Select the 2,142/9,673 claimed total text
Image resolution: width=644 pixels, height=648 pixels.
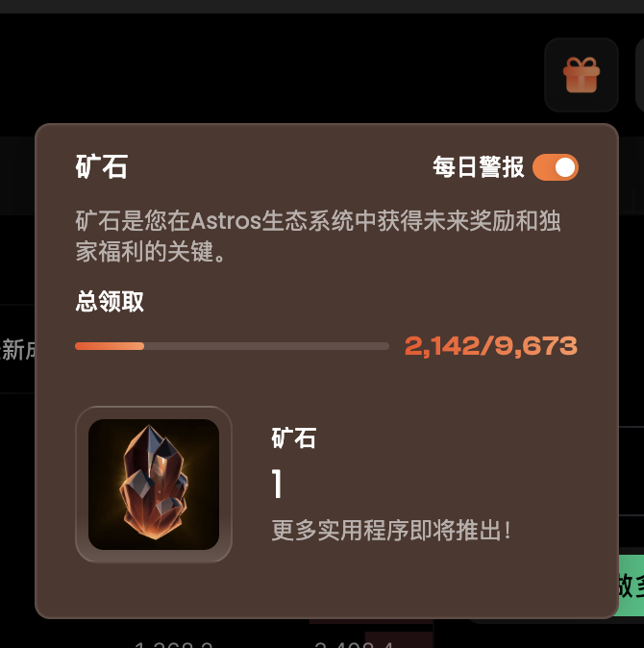491,345
